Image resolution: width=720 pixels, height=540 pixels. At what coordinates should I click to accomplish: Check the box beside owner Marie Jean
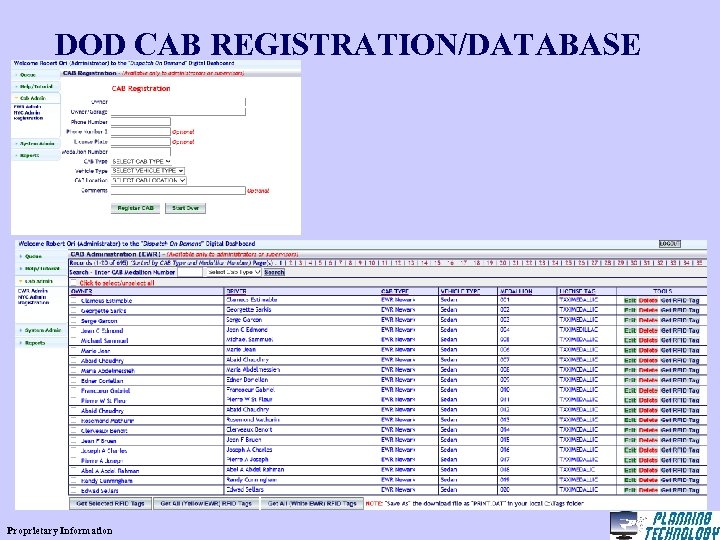tap(73, 350)
